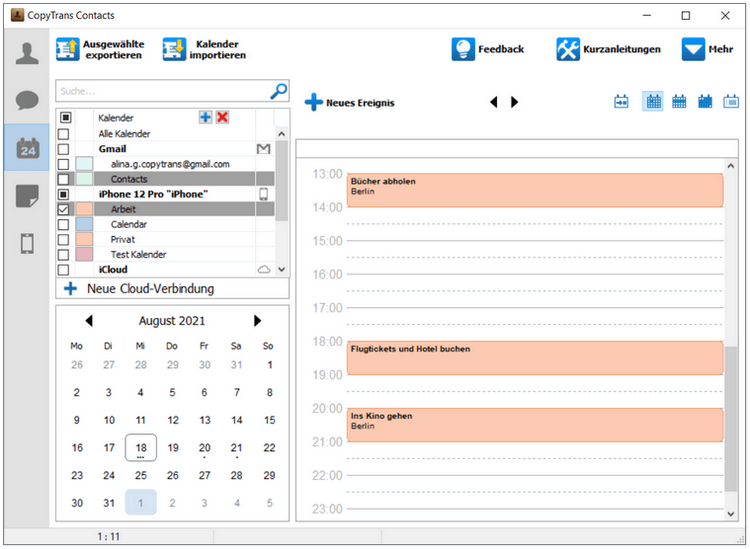
Task: Select September 1 highlighted date
Action: 141,503
